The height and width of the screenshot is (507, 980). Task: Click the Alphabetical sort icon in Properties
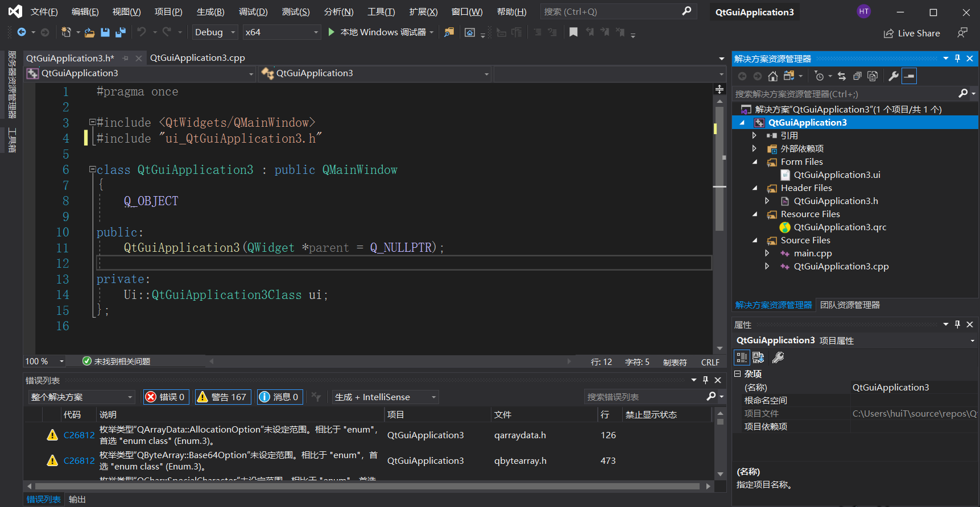(x=759, y=358)
